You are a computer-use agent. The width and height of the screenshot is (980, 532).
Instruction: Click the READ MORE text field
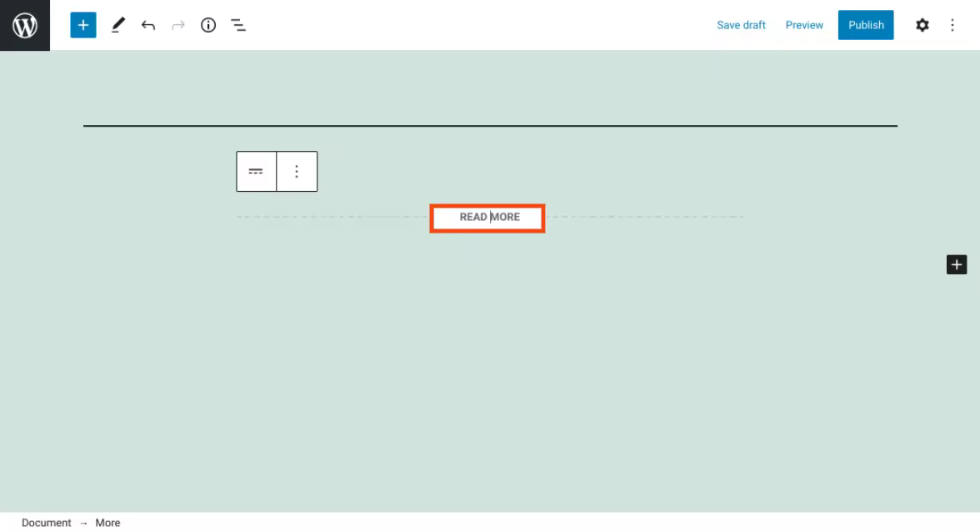[489, 217]
